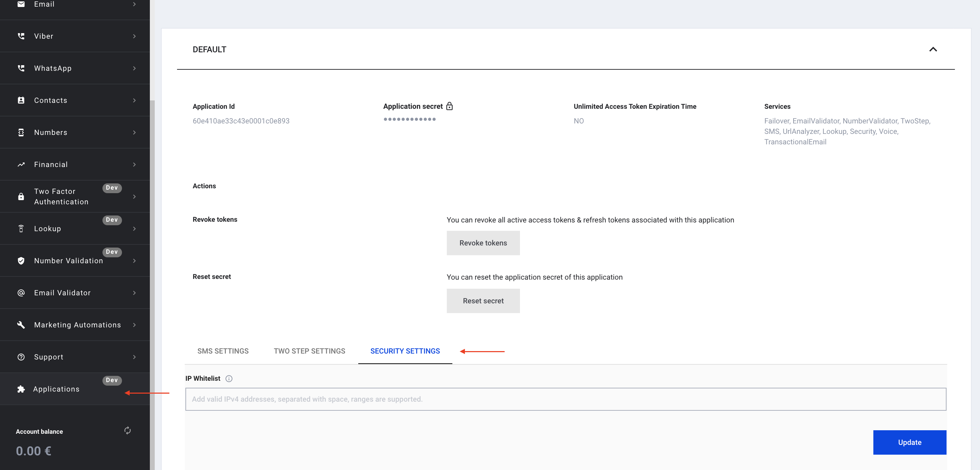
Task: Click the Number Validation shield icon
Action: pyautogui.click(x=21, y=261)
